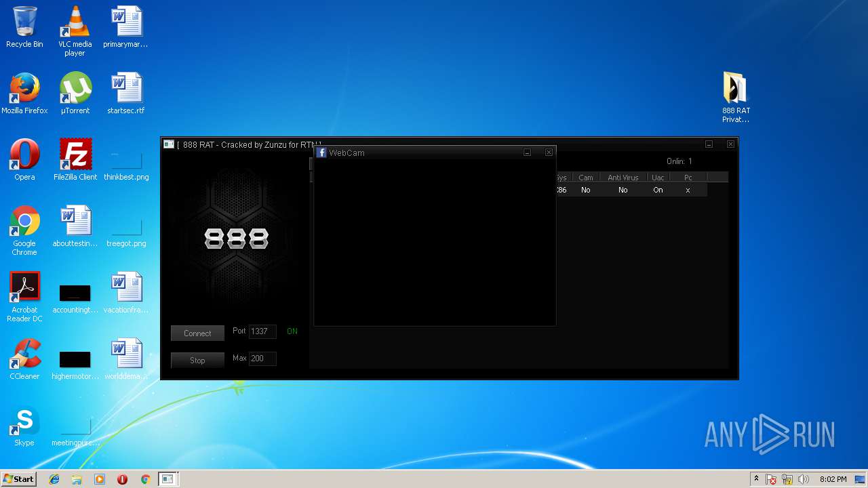Image resolution: width=868 pixels, height=488 pixels.
Task: Click the Anti Virus column header
Action: [x=623, y=178]
